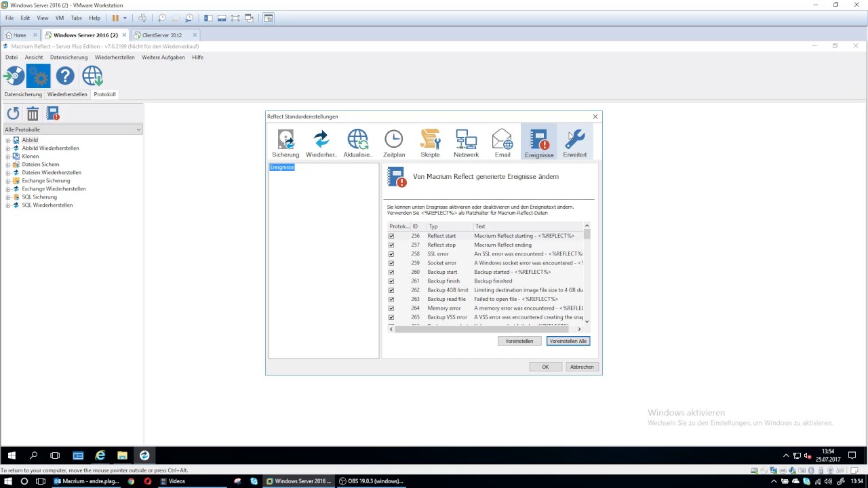Click the refresh log icon
868x488 pixels.
pyautogui.click(x=13, y=113)
